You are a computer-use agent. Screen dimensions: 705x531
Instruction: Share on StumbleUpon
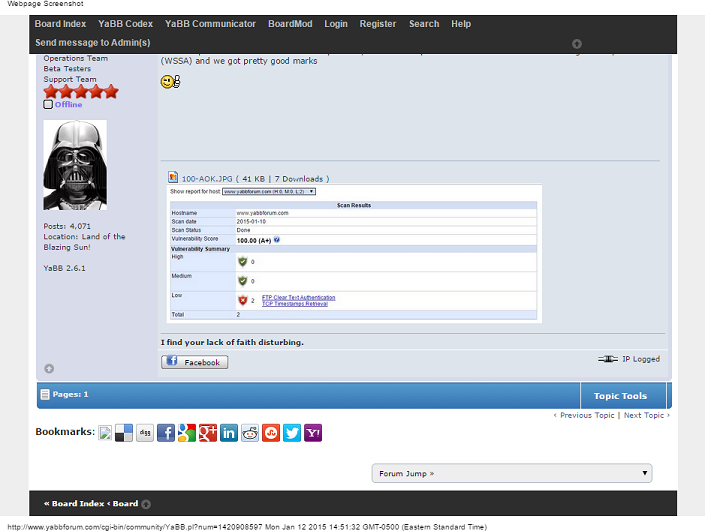tap(271, 433)
